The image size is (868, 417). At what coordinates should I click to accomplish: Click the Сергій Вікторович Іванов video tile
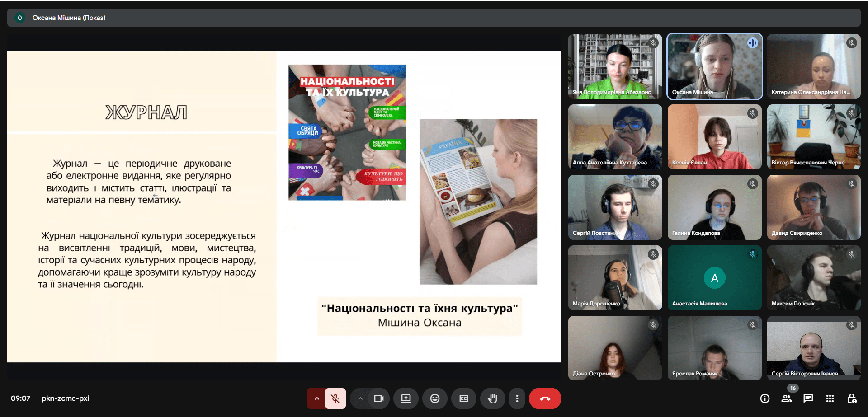pos(814,348)
